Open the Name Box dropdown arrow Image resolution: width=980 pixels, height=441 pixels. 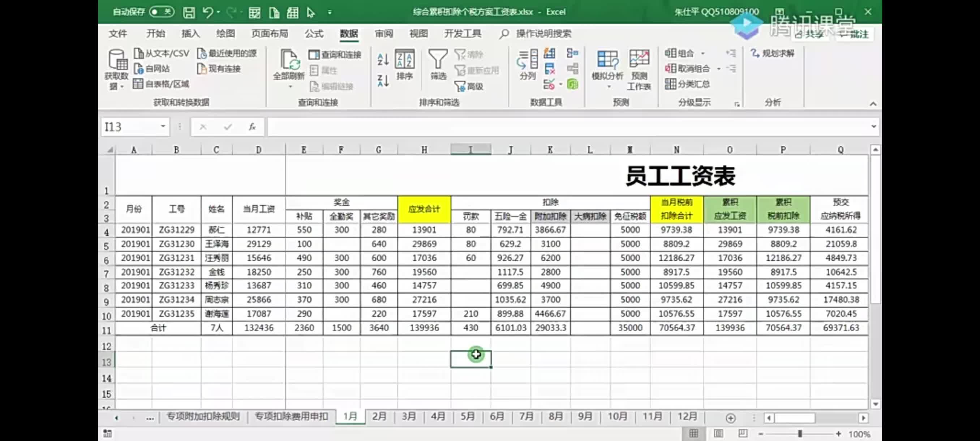coord(163,126)
